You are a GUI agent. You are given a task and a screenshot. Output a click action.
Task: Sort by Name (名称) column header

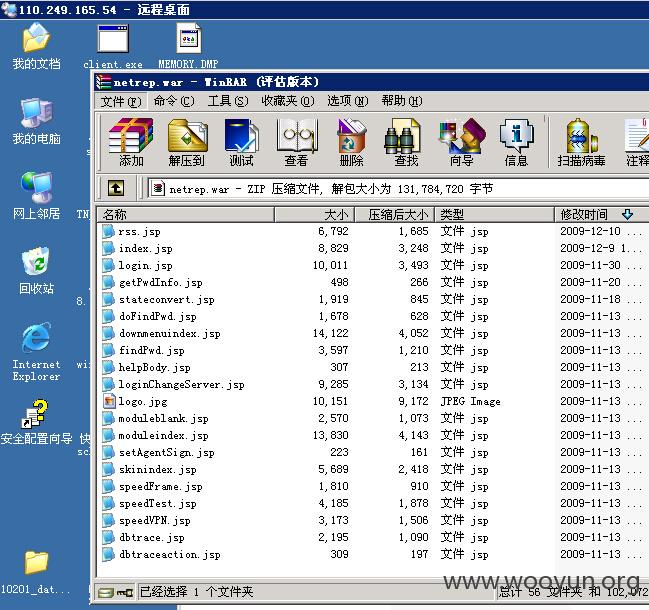185,214
